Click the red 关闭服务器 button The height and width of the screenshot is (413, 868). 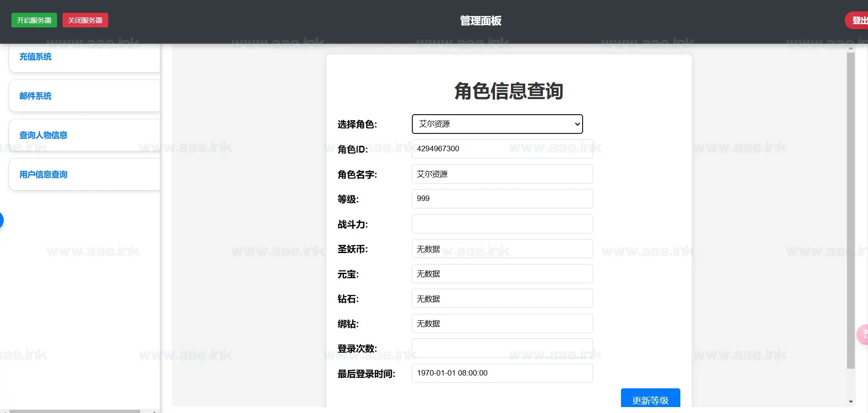pos(85,20)
